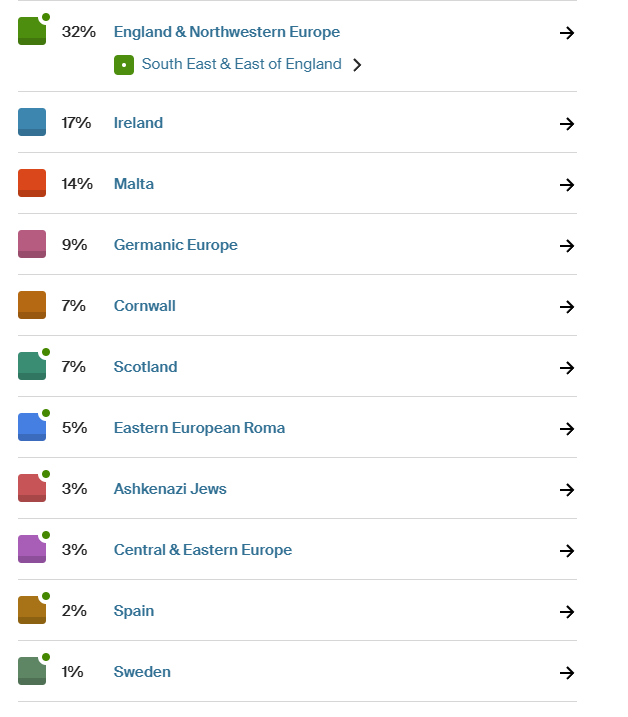The width and height of the screenshot is (628, 717).
Task: Click the arrow icon for Ireland
Action: [567, 123]
